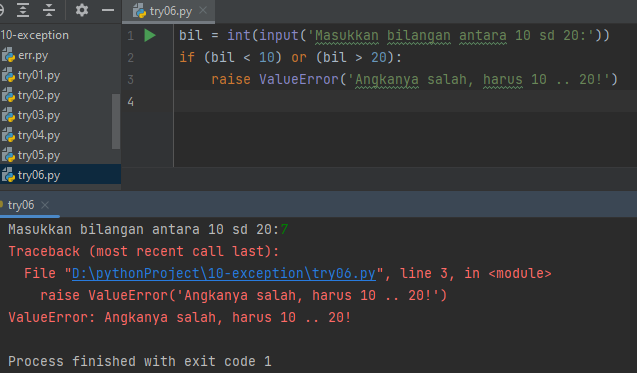
Task: Switch to the try06 run console tab
Action: pos(21,205)
